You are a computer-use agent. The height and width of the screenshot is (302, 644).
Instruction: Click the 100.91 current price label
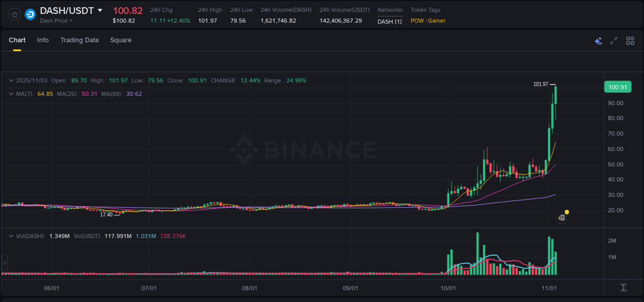618,87
